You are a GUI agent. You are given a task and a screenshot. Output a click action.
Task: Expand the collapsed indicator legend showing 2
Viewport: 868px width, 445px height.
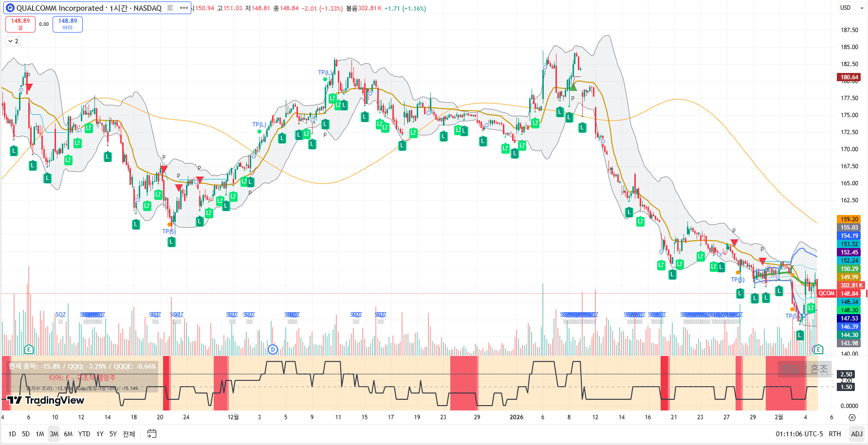point(13,41)
